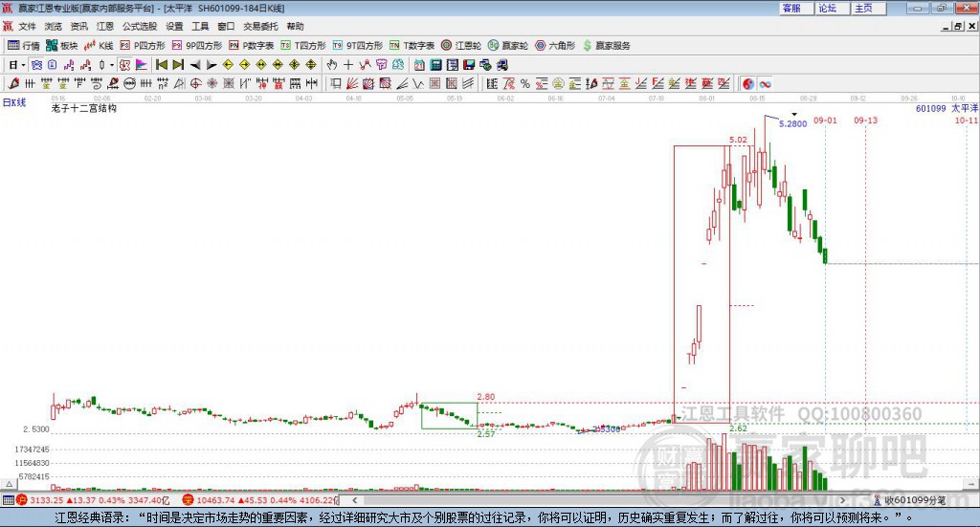Click the 客服 customer service button
Viewport: 980px width, 527px height.
click(795, 8)
